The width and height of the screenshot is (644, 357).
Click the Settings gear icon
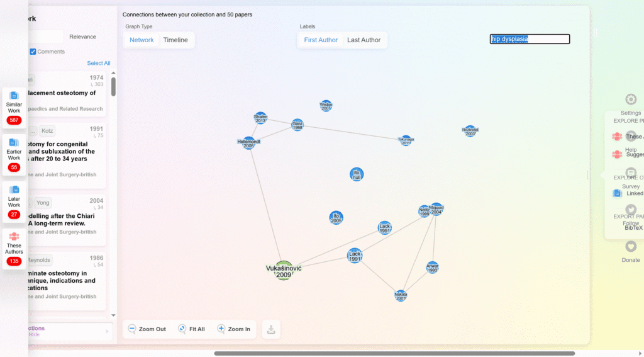[x=631, y=99]
